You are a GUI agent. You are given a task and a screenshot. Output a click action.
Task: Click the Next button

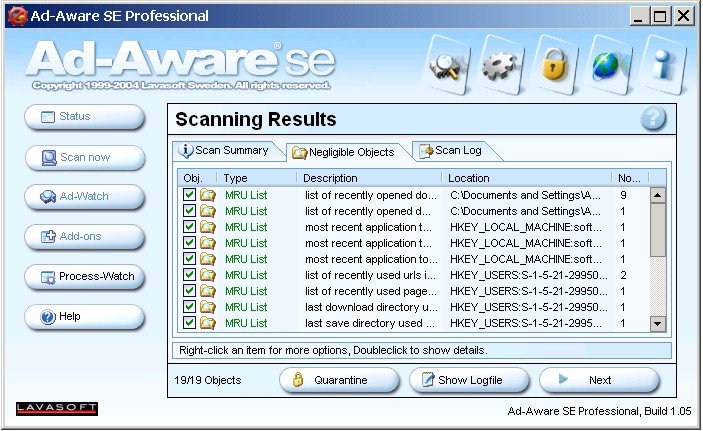(x=599, y=380)
